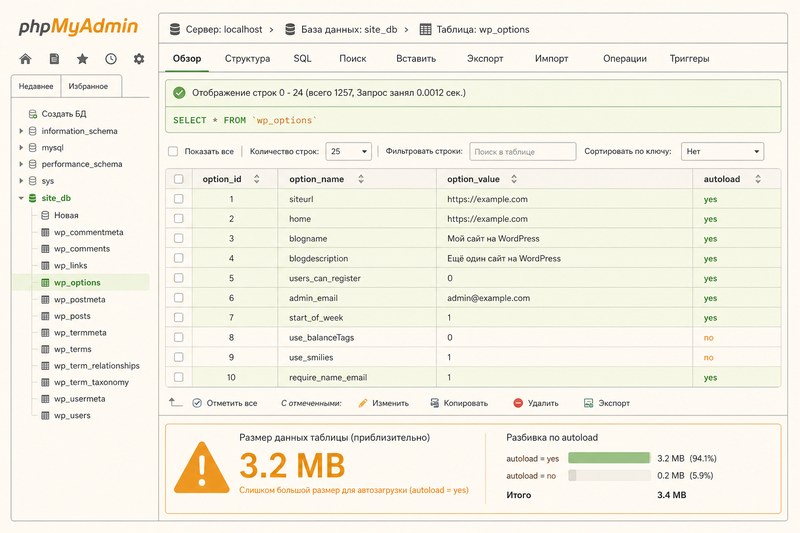Click the Новая table link
The width and height of the screenshot is (800, 533).
(x=66, y=215)
